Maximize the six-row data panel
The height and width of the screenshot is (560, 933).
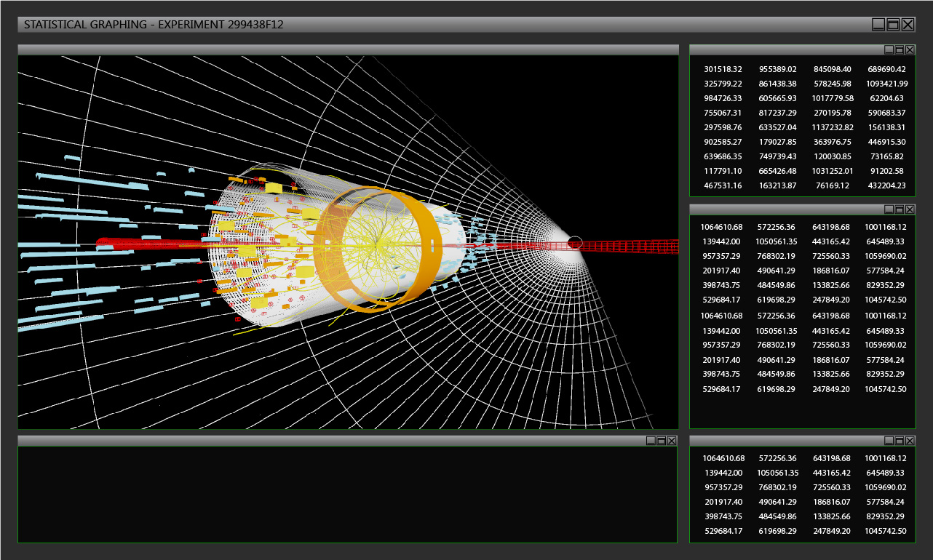tap(899, 441)
